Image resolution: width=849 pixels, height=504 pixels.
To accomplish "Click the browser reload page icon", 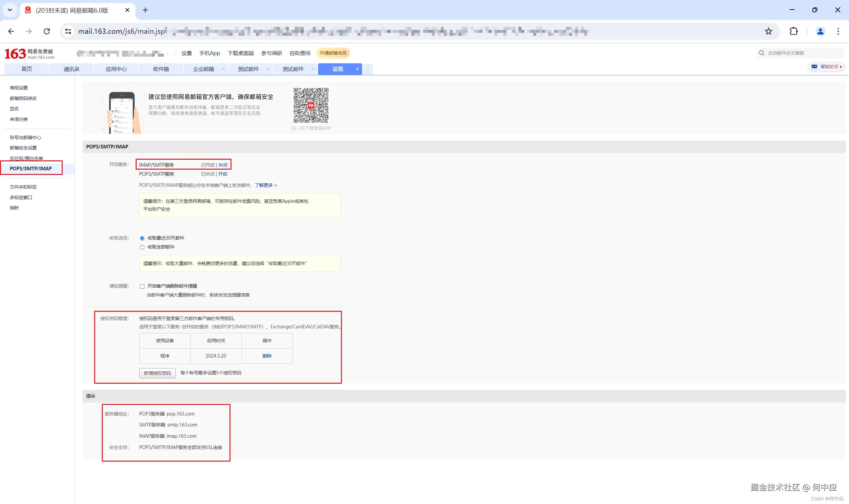I will tap(47, 31).
